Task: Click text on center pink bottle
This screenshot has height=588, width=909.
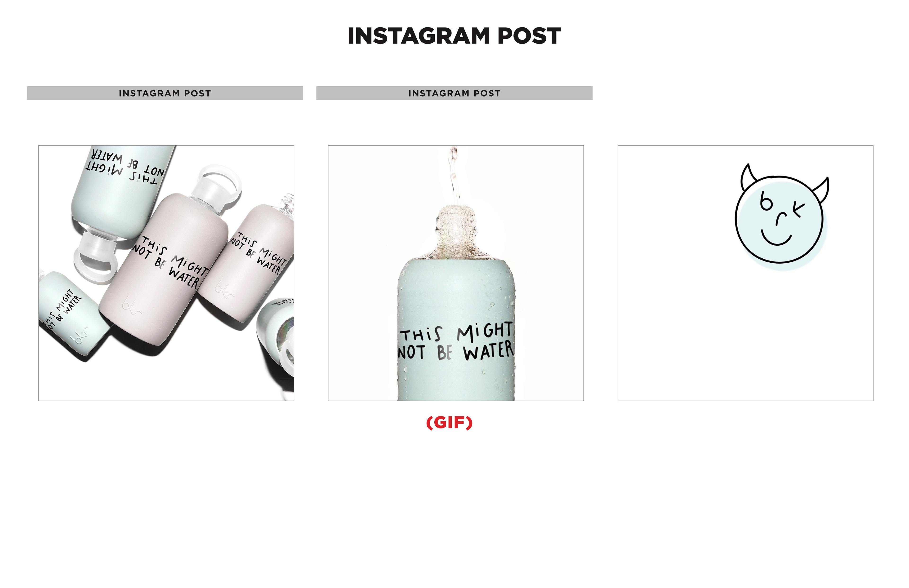Action: click(170, 262)
